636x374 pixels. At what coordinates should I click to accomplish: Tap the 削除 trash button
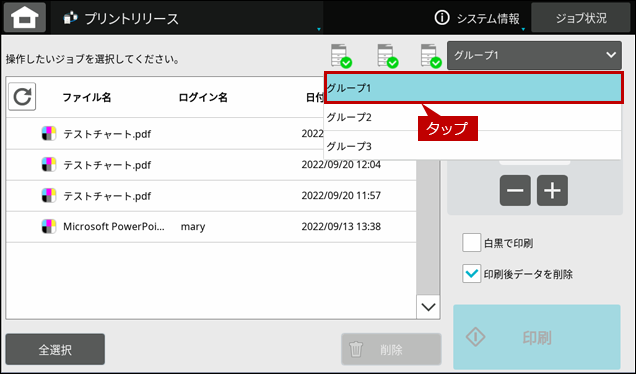click(x=391, y=349)
